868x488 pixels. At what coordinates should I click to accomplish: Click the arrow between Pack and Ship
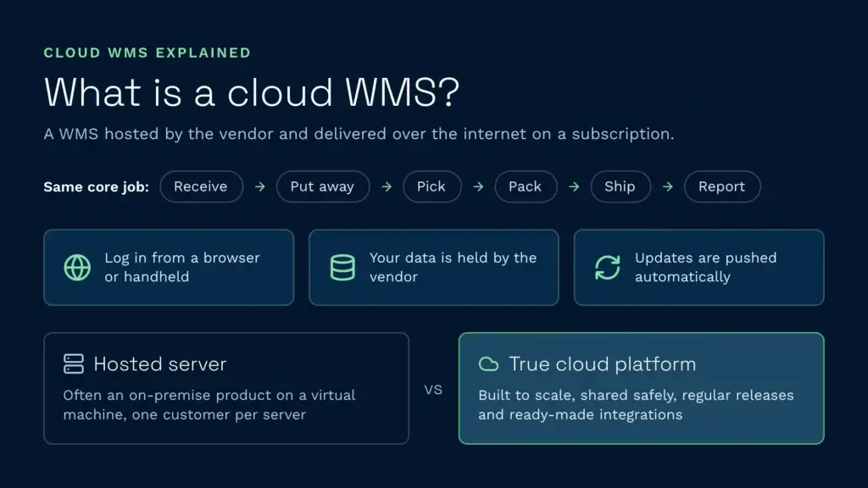(x=574, y=187)
